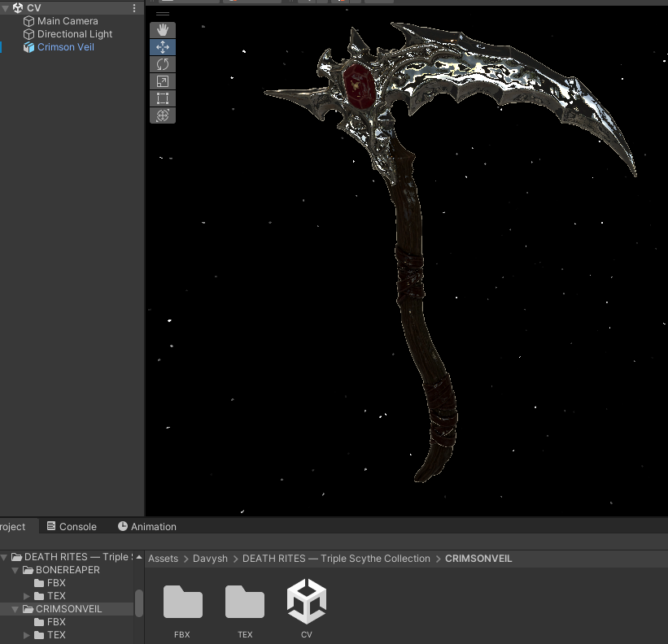
Task: Click the Main Camera cube icon
Action: tap(28, 21)
